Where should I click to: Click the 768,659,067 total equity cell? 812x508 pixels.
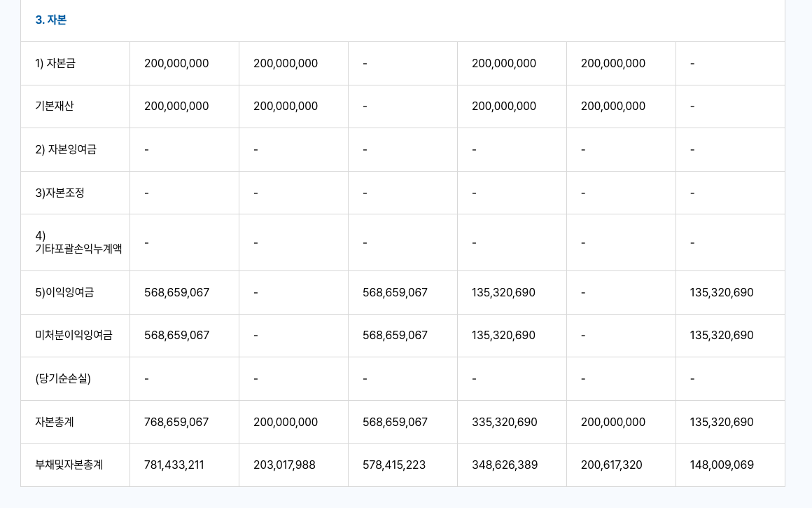point(176,423)
